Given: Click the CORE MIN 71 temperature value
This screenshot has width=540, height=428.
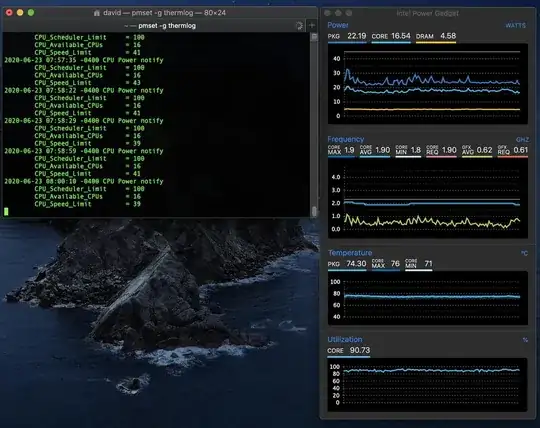Looking at the screenshot, I should pos(418,264).
